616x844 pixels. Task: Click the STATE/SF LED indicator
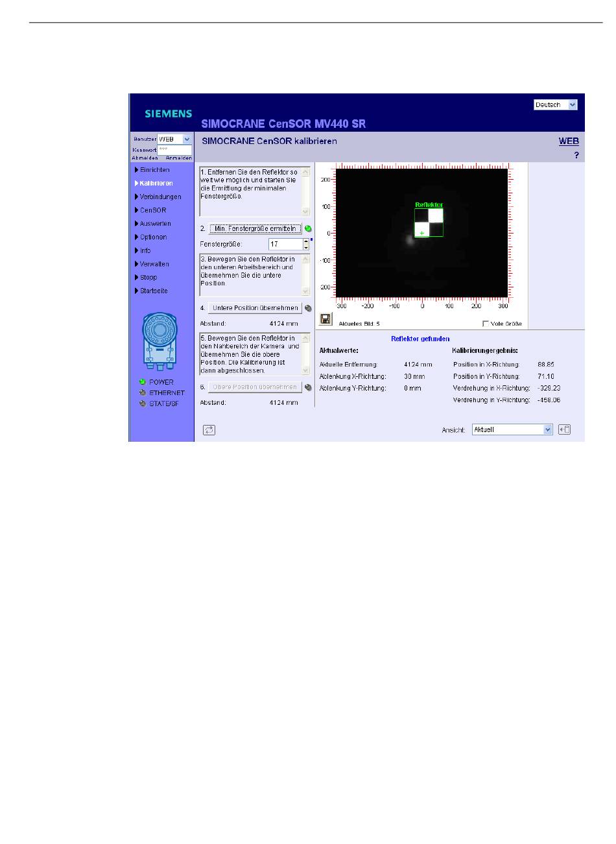(142, 404)
